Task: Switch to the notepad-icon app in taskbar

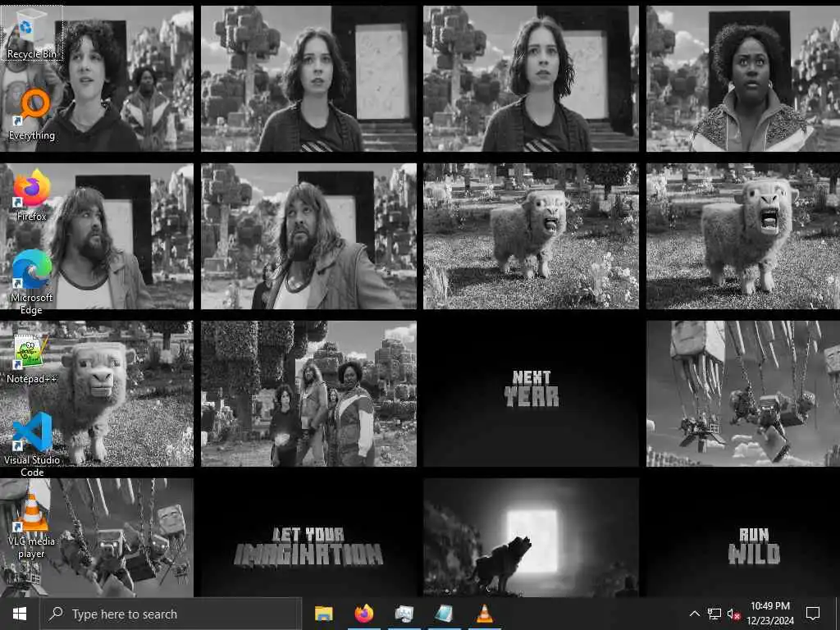Action: (x=444, y=614)
